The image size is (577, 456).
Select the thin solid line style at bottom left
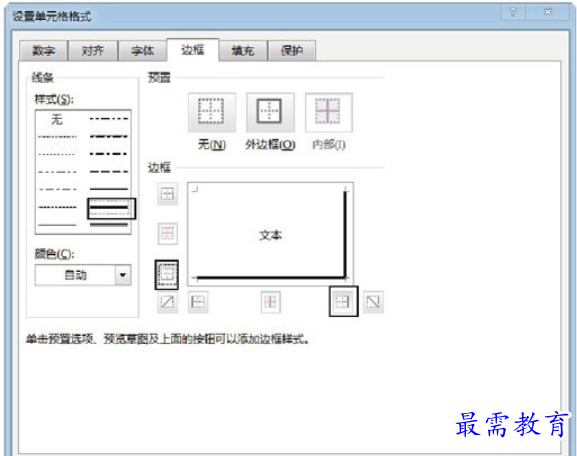pyautogui.click(x=57, y=225)
